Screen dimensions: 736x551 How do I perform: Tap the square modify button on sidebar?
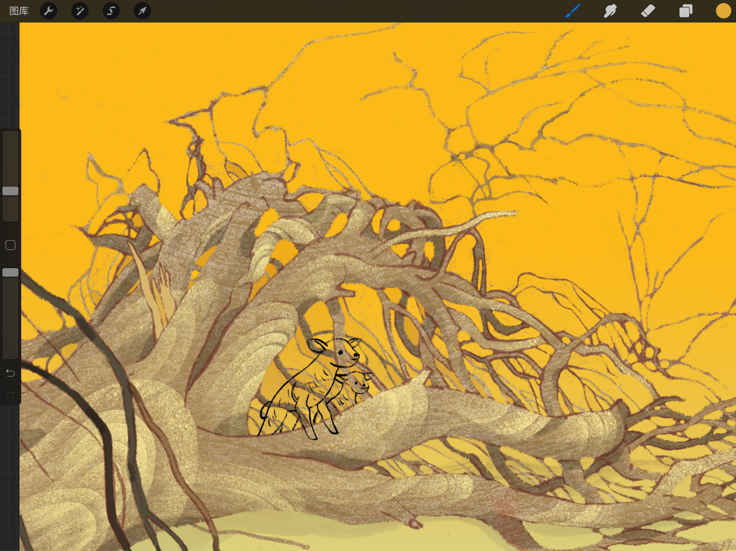(x=10, y=245)
